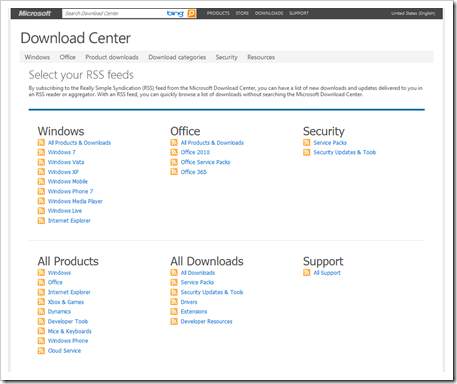Viewport: 457px width, 384px height.
Task: Change region via United States (English)
Action: [x=413, y=13]
